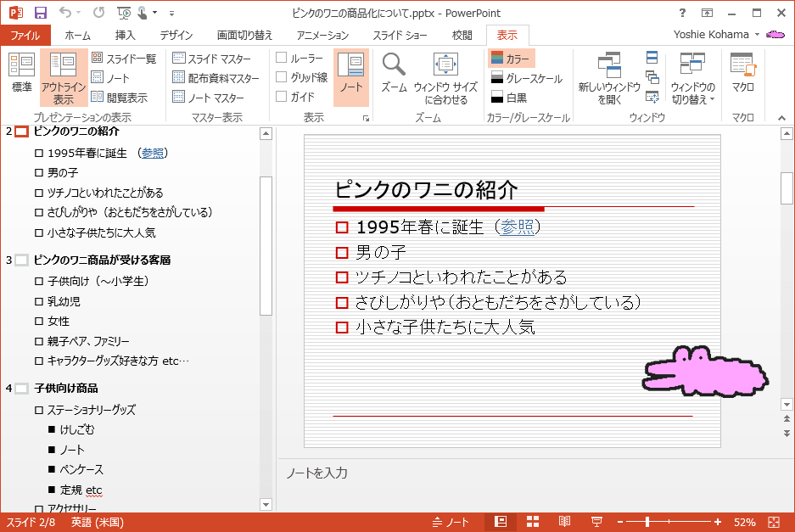The height and width of the screenshot is (532, 795).
Task: Fit slide to current window icon
Action: pyautogui.click(x=774, y=522)
